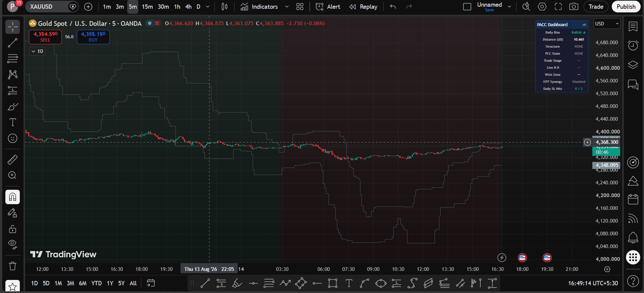Image resolution: width=644 pixels, height=293 pixels.
Task: Open chart settings hexagon icon
Action: tap(542, 7)
